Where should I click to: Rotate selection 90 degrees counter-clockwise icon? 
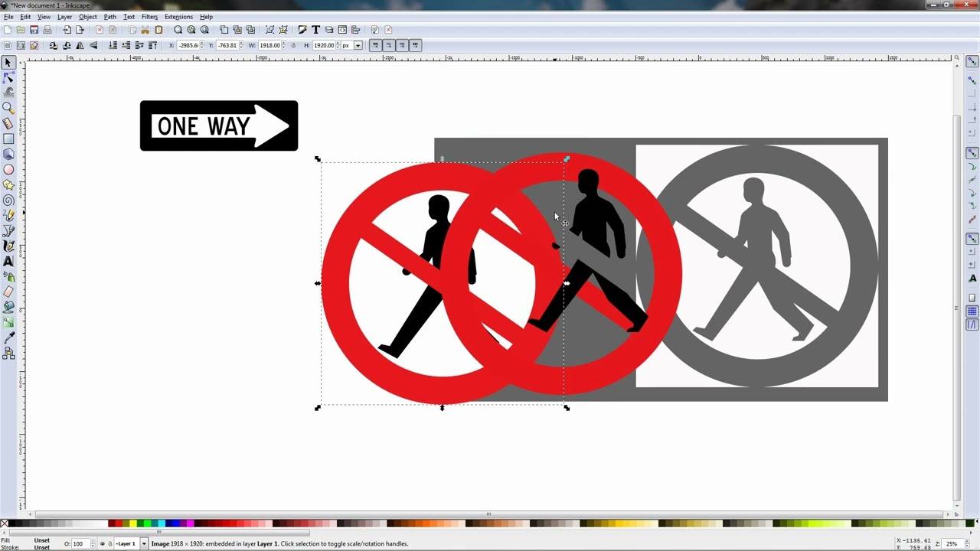point(53,45)
